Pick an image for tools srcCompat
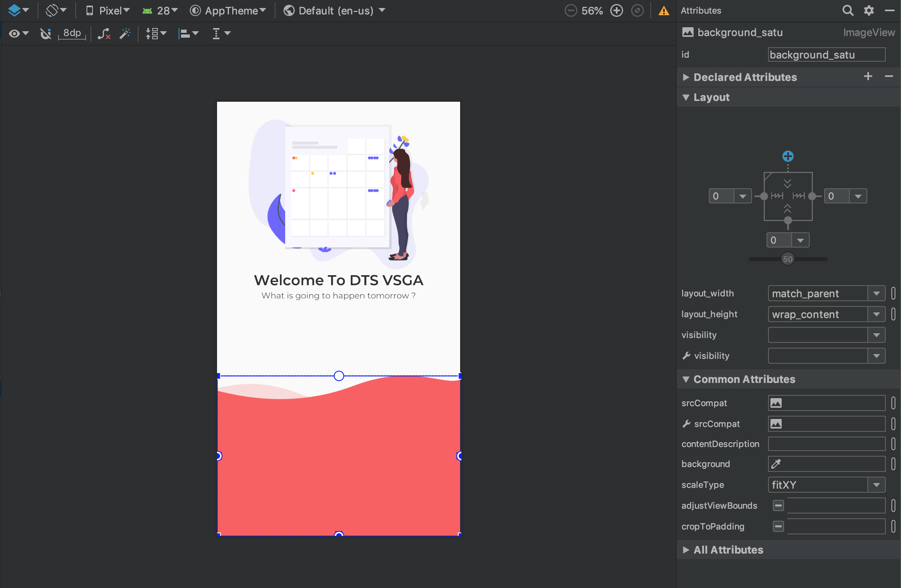 pyautogui.click(x=776, y=424)
